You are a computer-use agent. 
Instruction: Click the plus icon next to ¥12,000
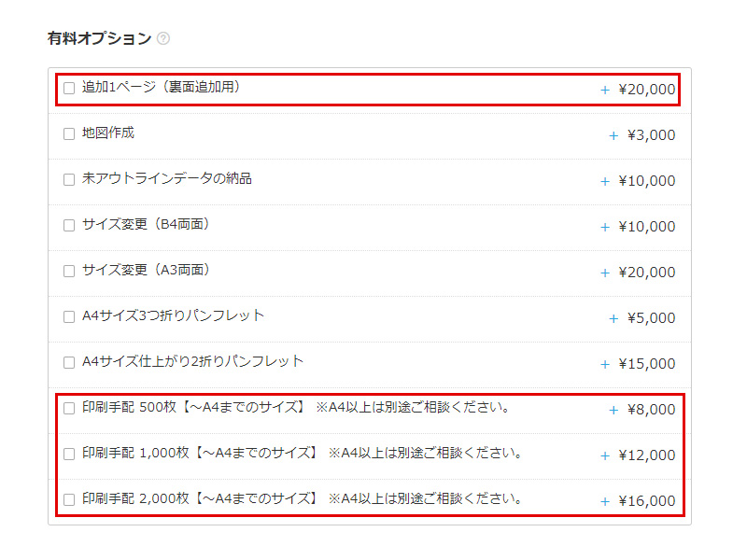pos(605,455)
